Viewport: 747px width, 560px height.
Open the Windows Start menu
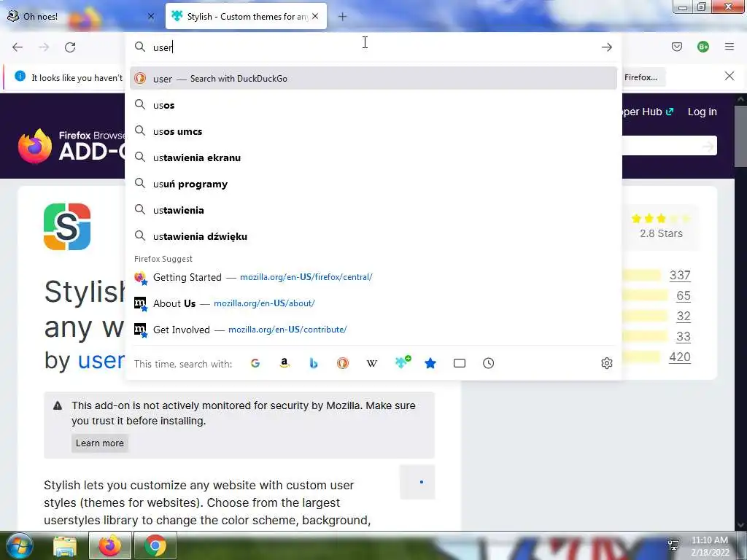(19, 545)
